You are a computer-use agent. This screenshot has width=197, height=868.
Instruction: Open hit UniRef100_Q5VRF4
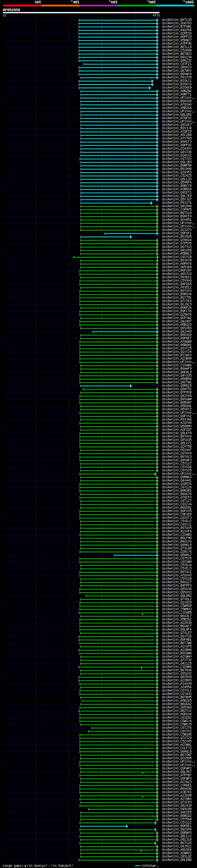177,182
